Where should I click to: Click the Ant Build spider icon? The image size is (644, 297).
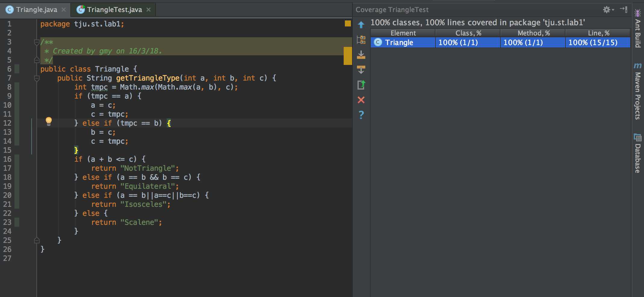637,13
